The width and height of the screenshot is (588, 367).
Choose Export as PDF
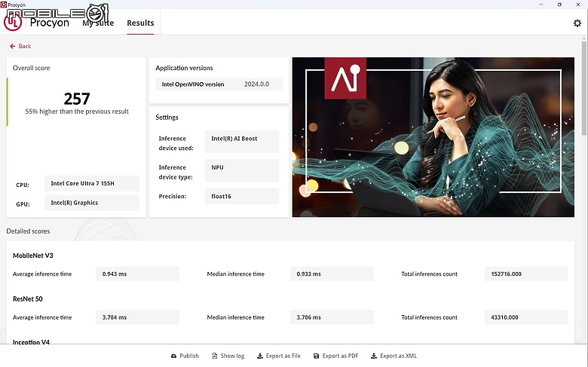tap(336, 356)
